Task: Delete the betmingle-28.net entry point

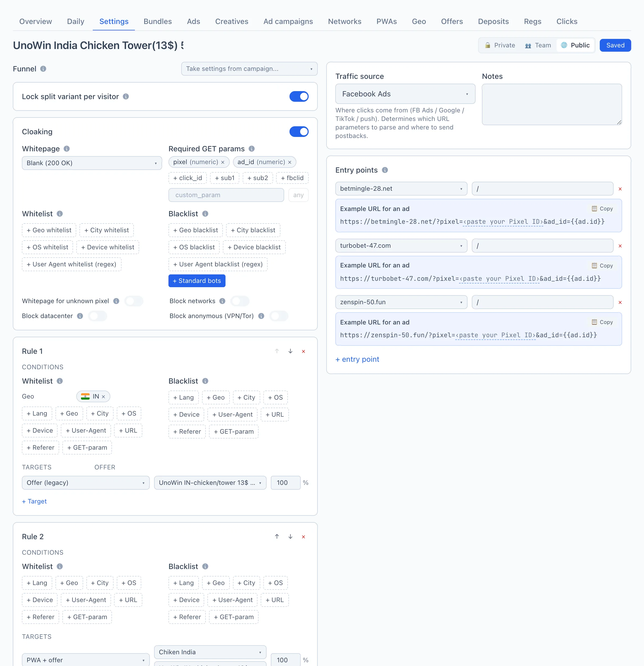Action: coord(620,189)
